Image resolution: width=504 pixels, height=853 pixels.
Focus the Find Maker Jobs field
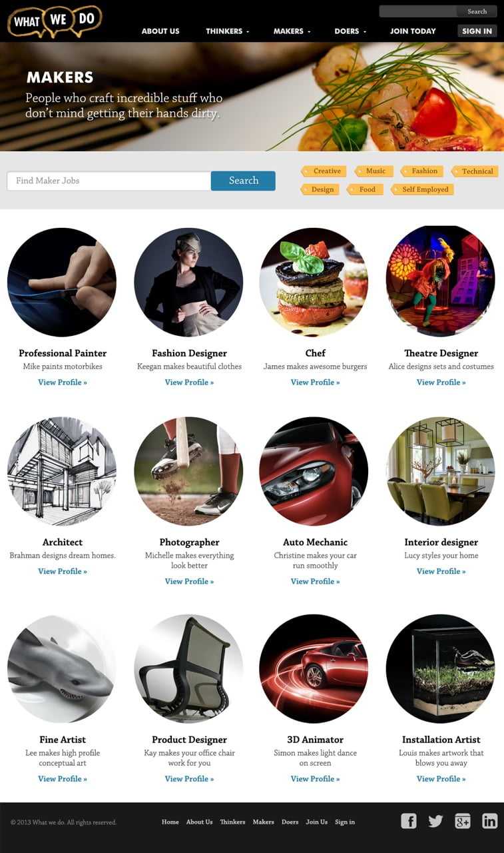coord(109,181)
